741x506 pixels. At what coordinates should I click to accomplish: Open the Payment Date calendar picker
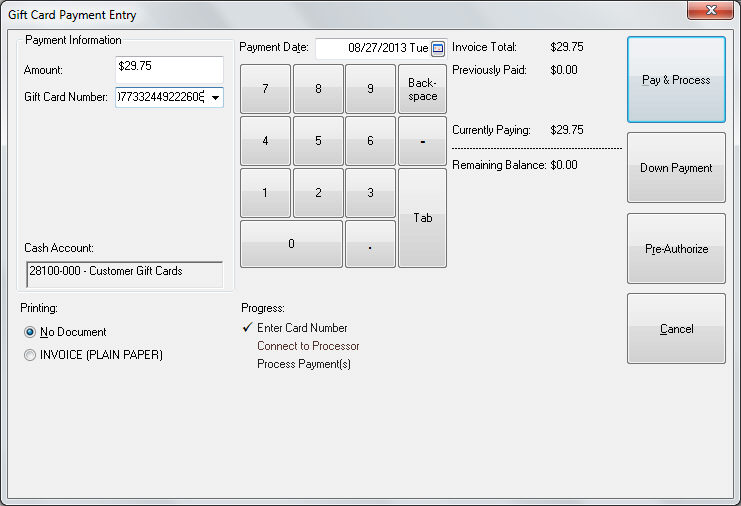pos(438,48)
